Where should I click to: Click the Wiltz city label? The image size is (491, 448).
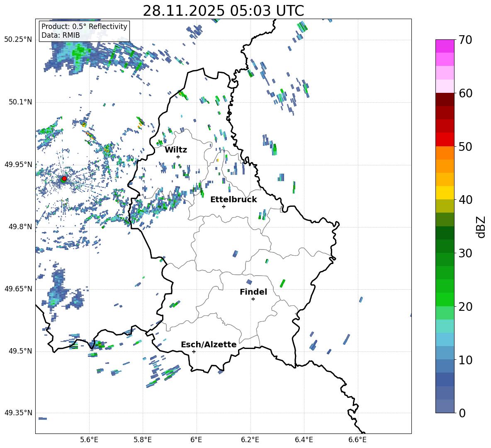coord(176,150)
